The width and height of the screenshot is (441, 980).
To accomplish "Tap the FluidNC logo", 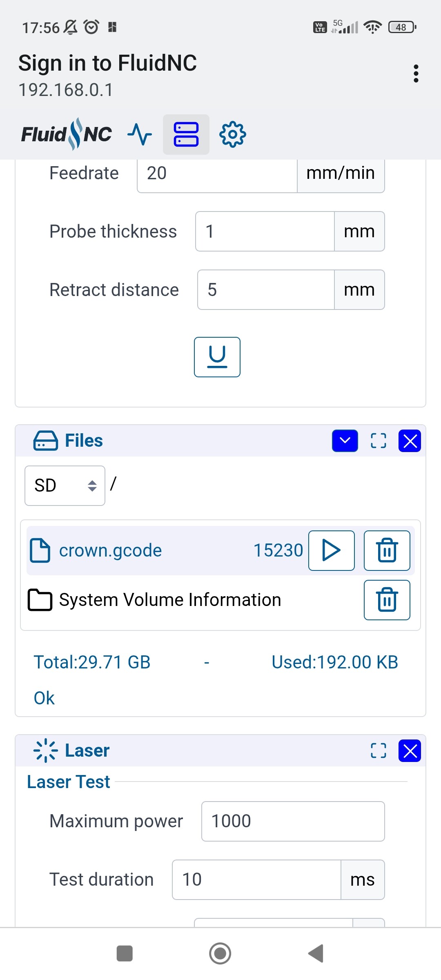I will pos(67,134).
